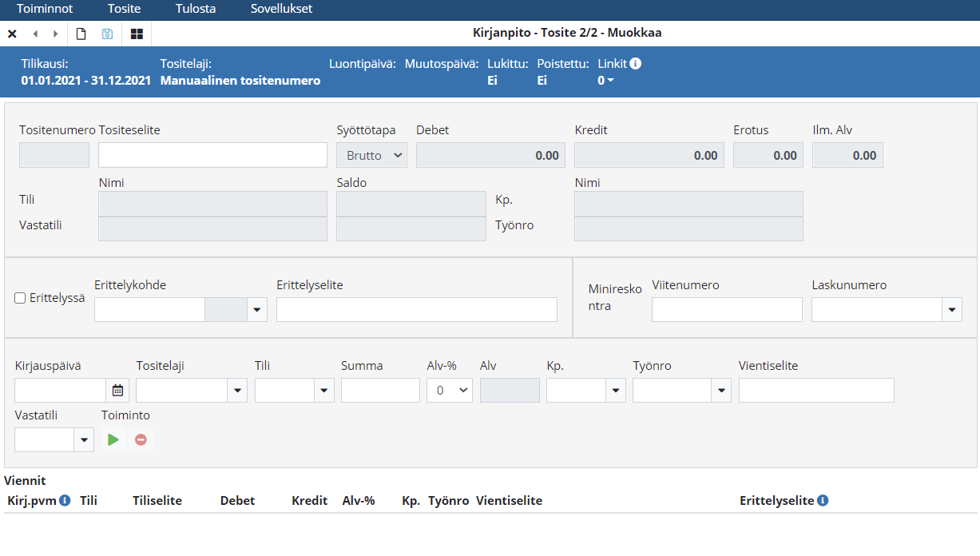Image resolution: width=980 pixels, height=556 pixels.
Task: Click the Tositeselite text field
Action: (x=212, y=155)
